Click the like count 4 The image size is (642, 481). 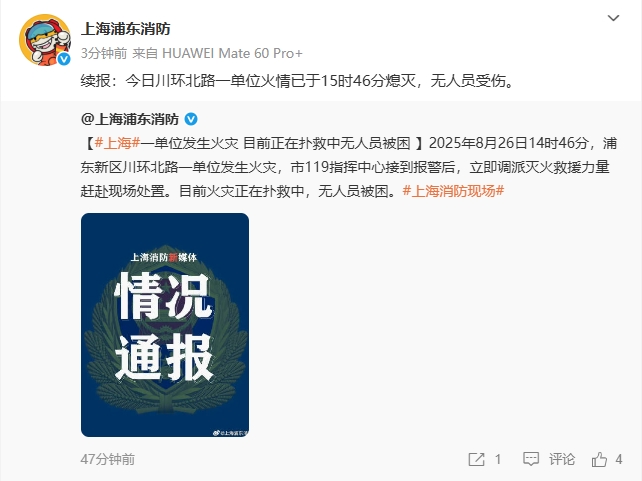pyautogui.click(x=619, y=459)
